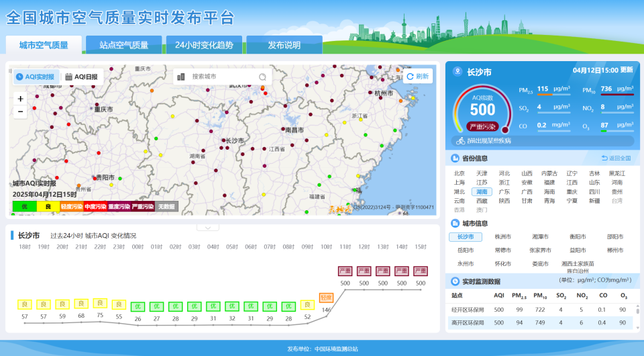The height and width of the screenshot is (356, 644).
Task: Select 株洲市 in the city list
Action: (502, 236)
